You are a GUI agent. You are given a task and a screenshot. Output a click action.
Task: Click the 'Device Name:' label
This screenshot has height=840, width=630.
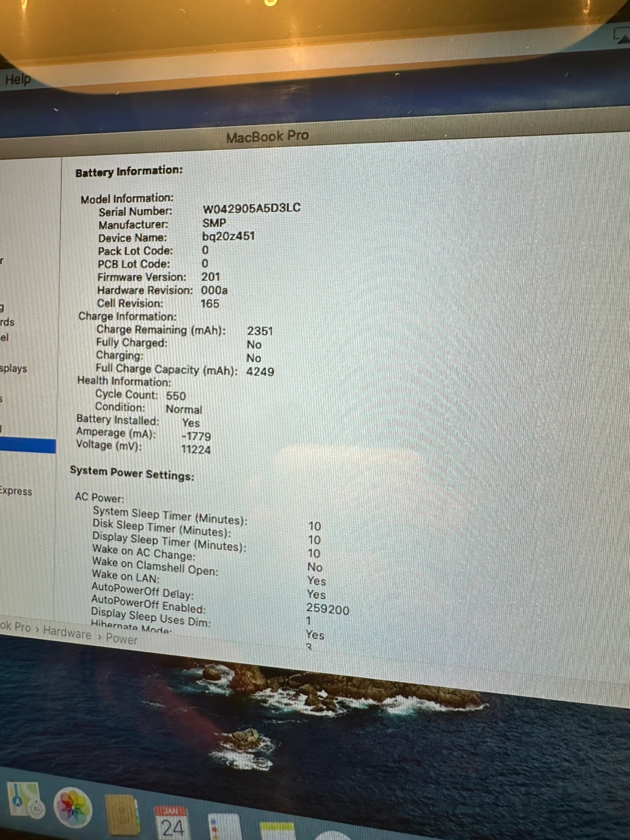point(132,238)
